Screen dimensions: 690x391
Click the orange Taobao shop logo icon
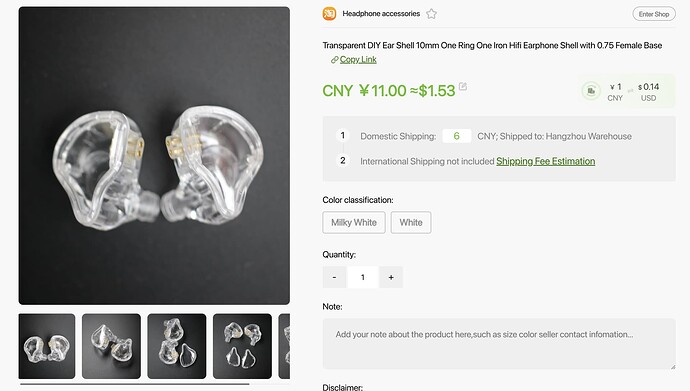click(329, 14)
